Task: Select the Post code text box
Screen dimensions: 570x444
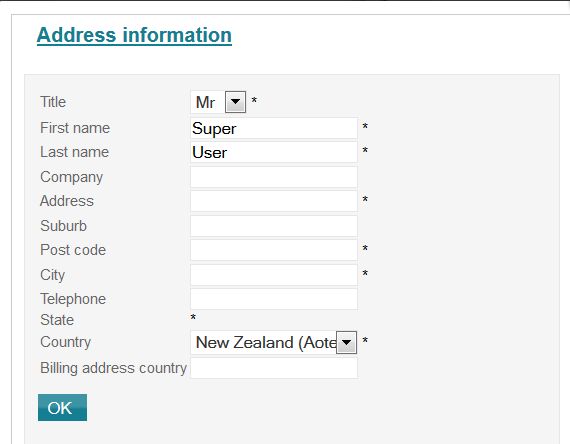Action: tap(274, 250)
